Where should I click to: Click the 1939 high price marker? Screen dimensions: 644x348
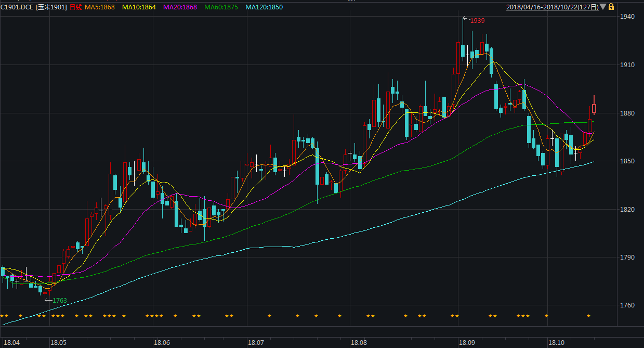coord(477,20)
